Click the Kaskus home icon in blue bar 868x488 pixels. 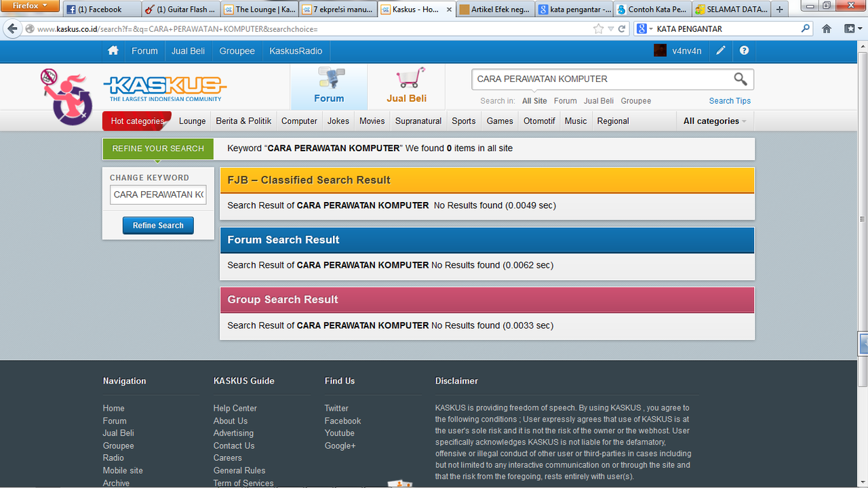(113, 51)
